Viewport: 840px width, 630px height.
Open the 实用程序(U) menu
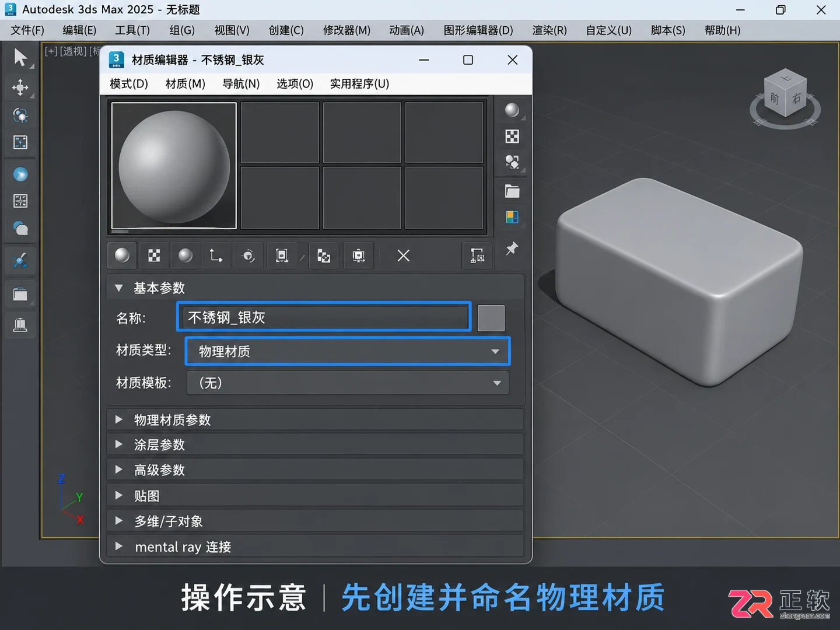359,83
